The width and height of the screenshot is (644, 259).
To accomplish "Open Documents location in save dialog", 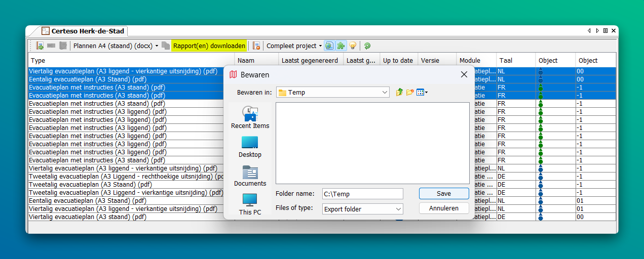I will (250, 176).
